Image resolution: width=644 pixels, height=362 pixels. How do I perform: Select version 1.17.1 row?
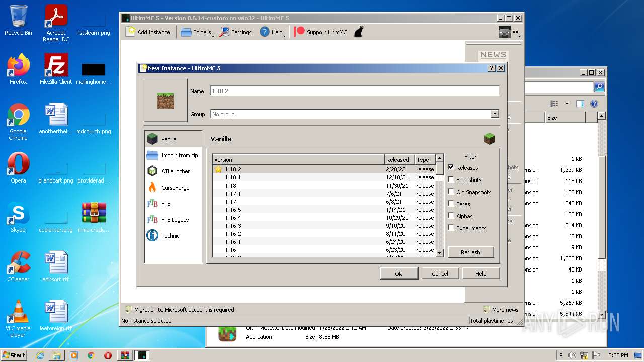[324, 194]
